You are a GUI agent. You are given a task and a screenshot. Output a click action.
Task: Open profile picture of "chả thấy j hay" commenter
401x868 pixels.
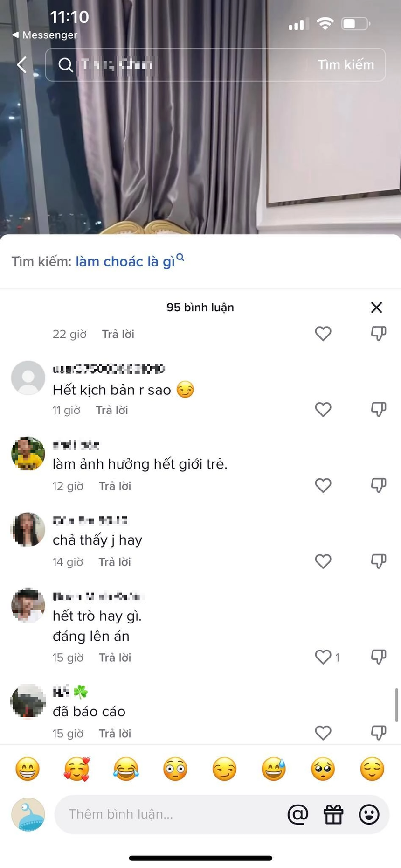[x=28, y=530]
